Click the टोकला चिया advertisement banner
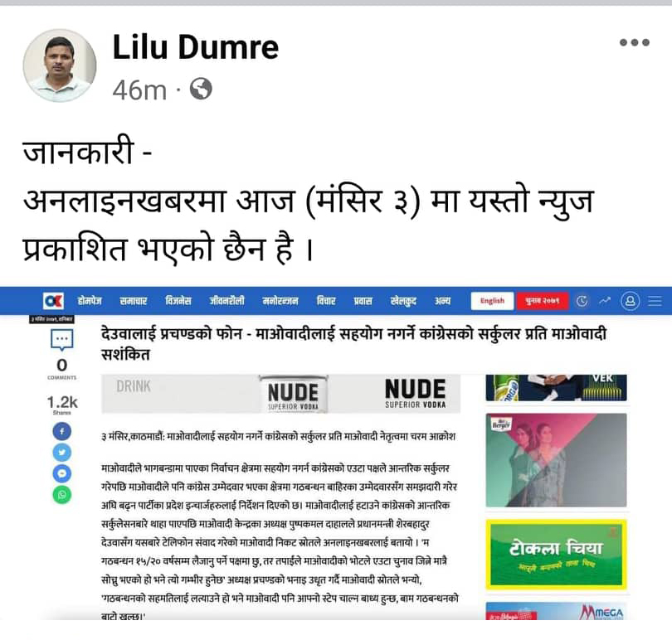Screen dimensions: 672x640 point(557,555)
